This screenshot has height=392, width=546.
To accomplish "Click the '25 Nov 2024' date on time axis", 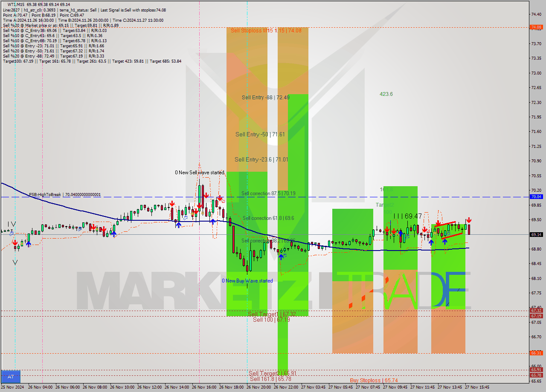I will 12,387.
